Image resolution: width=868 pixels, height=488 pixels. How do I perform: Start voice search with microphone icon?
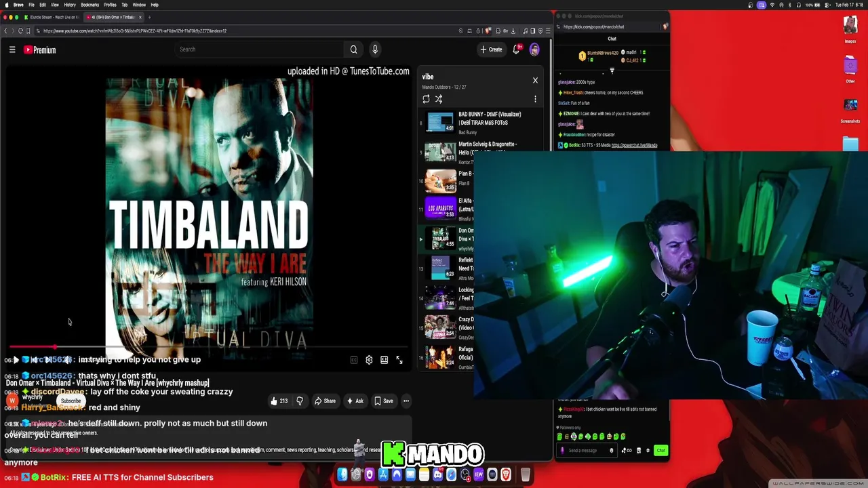tap(375, 49)
